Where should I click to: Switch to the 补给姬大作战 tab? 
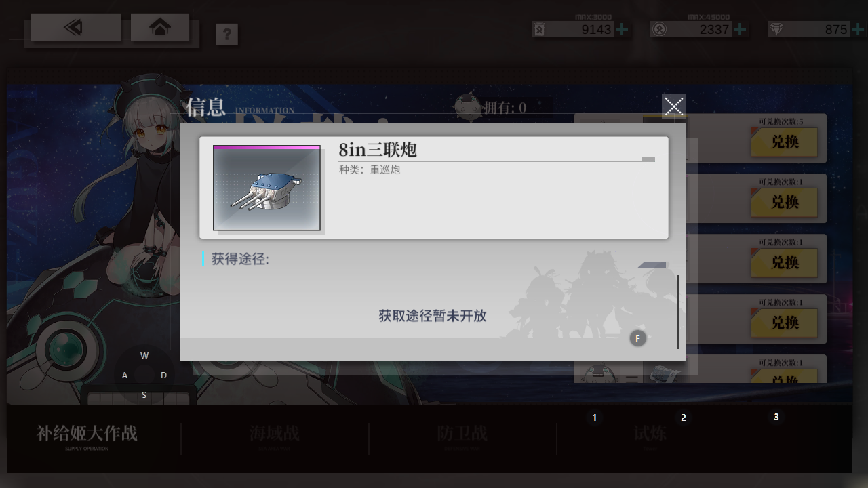[87, 435]
